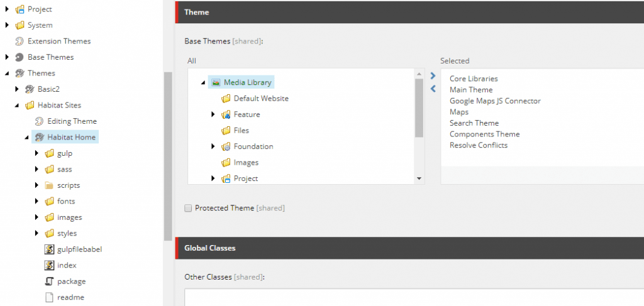The image size is (644, 306).
Task: Open the readme item in tree
Action: (x=70, y=297)
